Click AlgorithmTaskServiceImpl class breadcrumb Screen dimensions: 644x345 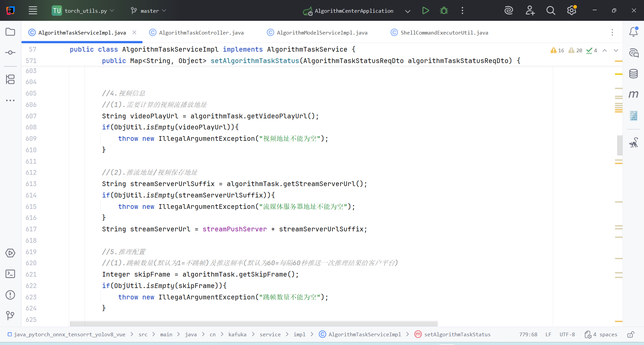(360, 334)
